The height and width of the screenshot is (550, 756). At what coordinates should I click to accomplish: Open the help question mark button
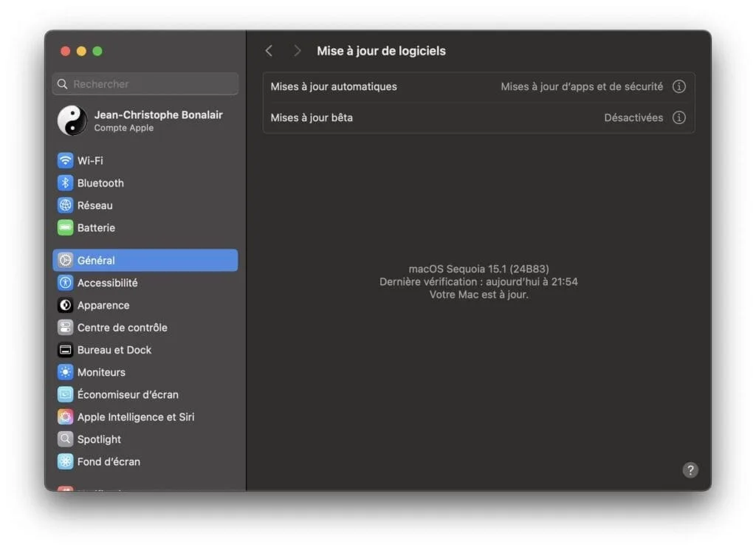coord(690,470)
